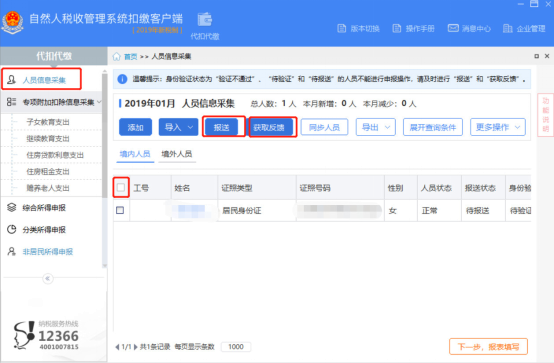Viewport: 554px width, 363px height.
Task: Click the 添加 button
Action: [135, 127]
